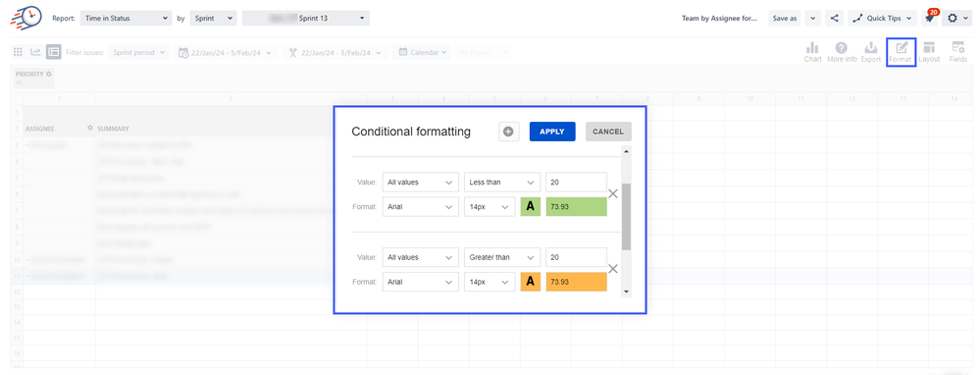This screenshot has height=375, width=980.
Task: Click the dialog scrollbar up arrow
Action: (x=626, y=151)
